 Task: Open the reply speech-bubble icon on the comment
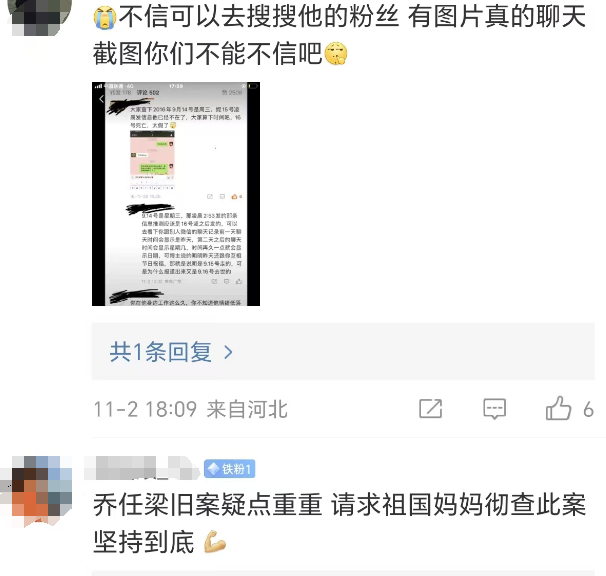(x=494, y=409)
